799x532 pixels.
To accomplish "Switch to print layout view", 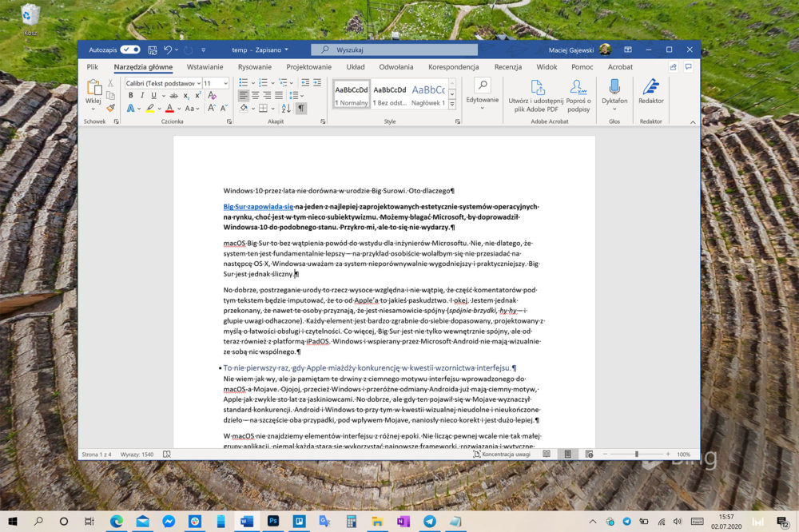I will (567, 454).
